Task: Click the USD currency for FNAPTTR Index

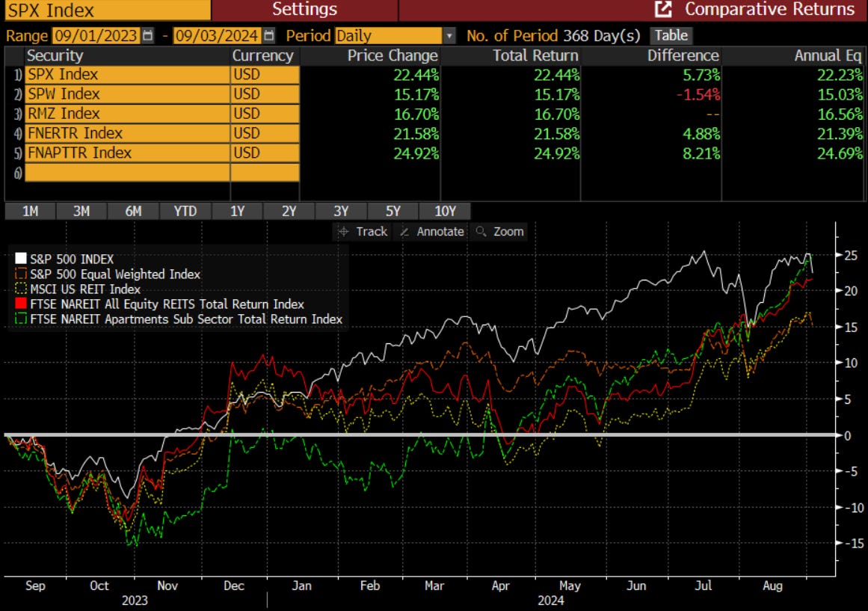Action: pyautogui.click(x=265, y=153)
